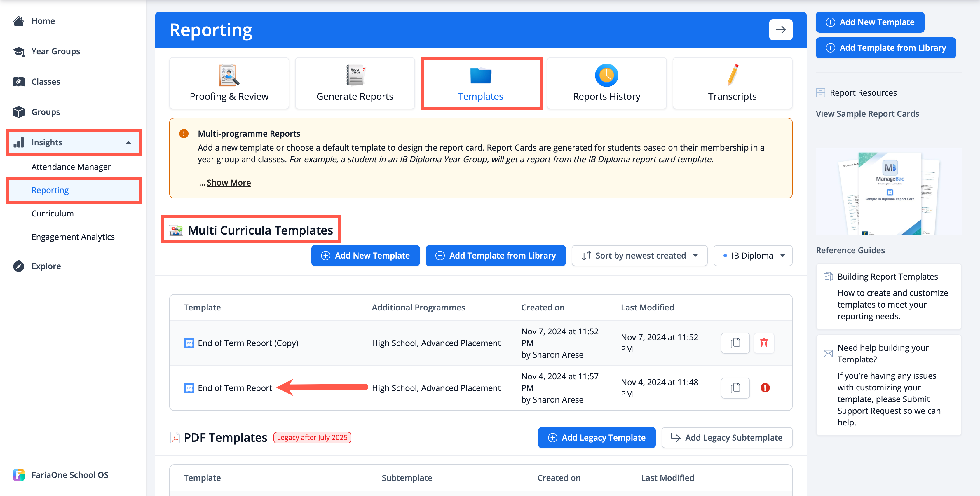
Task: Collapse the Insights sidebar section
Action: tap(129, 143)
